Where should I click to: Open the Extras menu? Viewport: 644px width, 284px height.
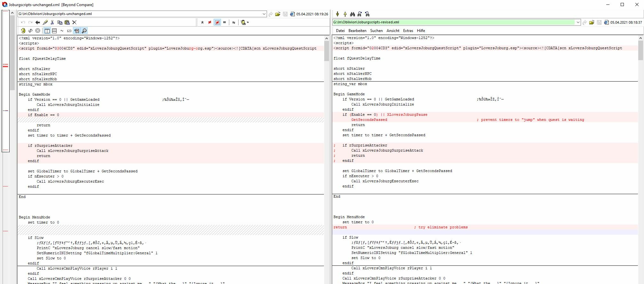pyautogui.click(x=408, y=31)
